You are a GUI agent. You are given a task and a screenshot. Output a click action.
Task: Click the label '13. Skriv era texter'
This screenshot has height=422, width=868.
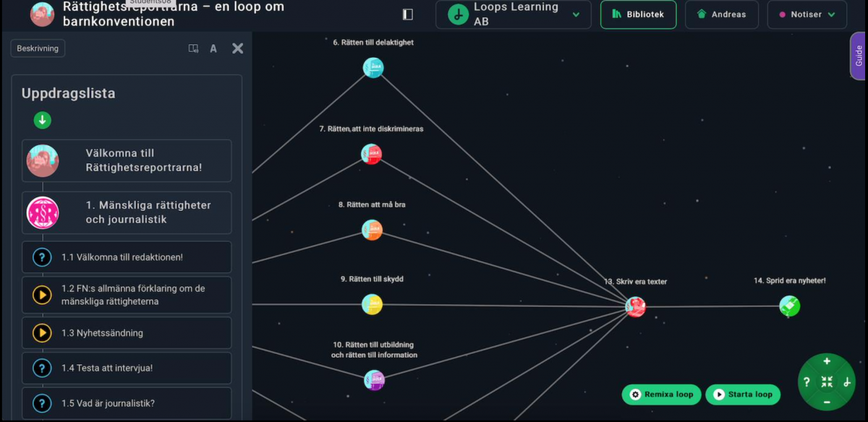tap(636, 282)
